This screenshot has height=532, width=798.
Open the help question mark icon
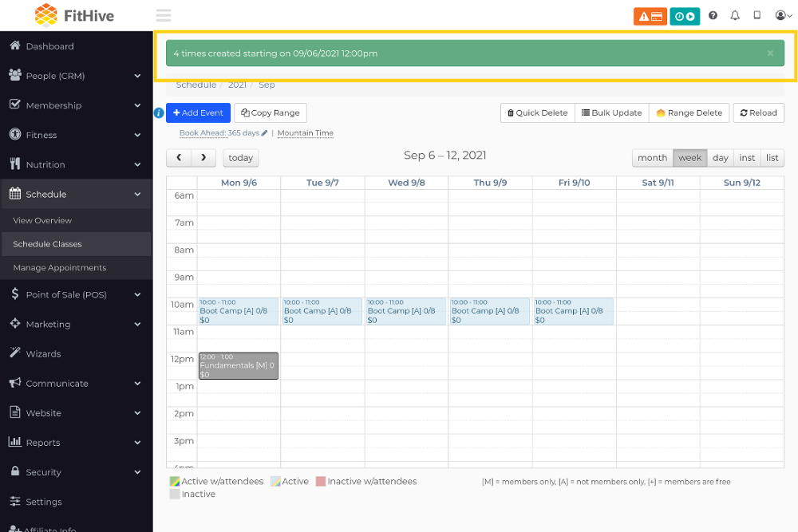713,15
